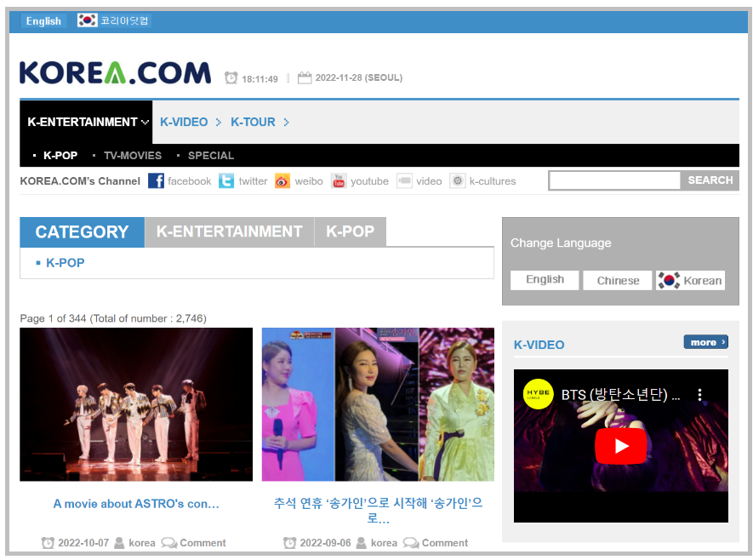This screenshot has width=753, height=560.
Task: Select SPECIAL in the submenu
Action: [211, 156]
